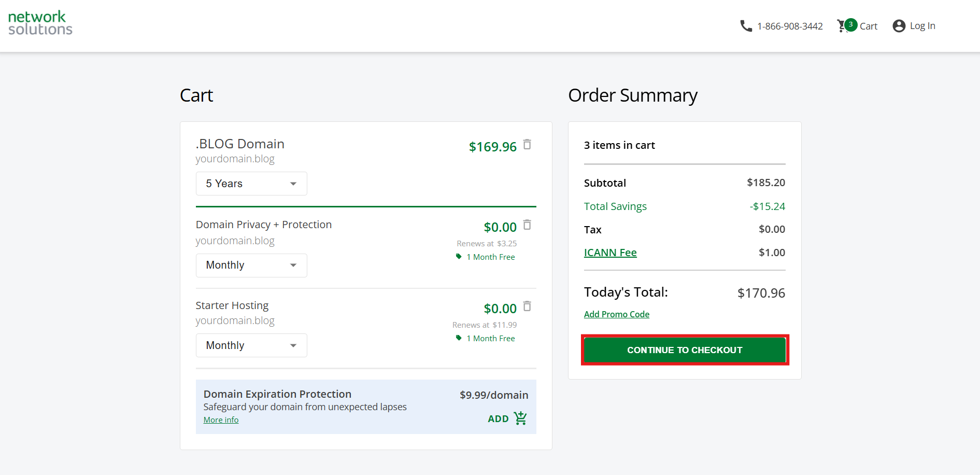
Task: Click the add-to-cart icon next to ADD
Action: pos(520,418)
